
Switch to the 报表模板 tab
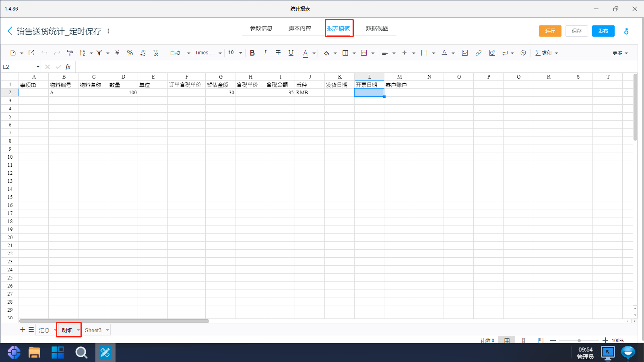point(339,28)
